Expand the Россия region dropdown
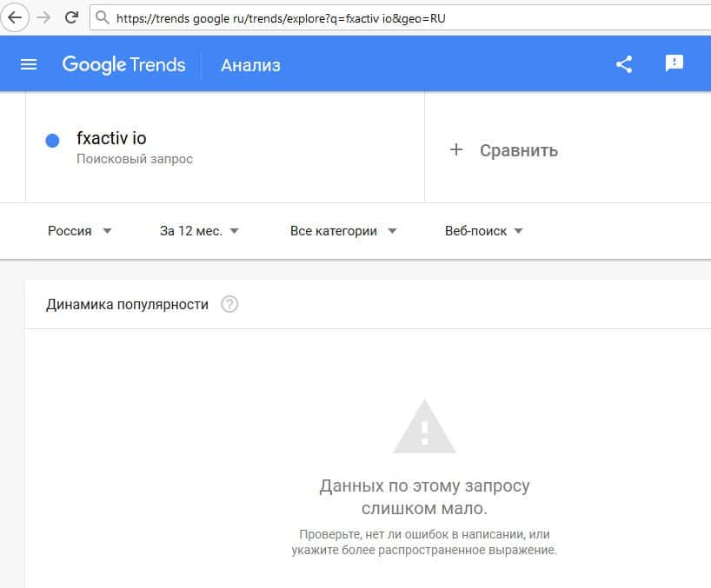The width and height of the screenshot is (711, 588). point(80,231)
